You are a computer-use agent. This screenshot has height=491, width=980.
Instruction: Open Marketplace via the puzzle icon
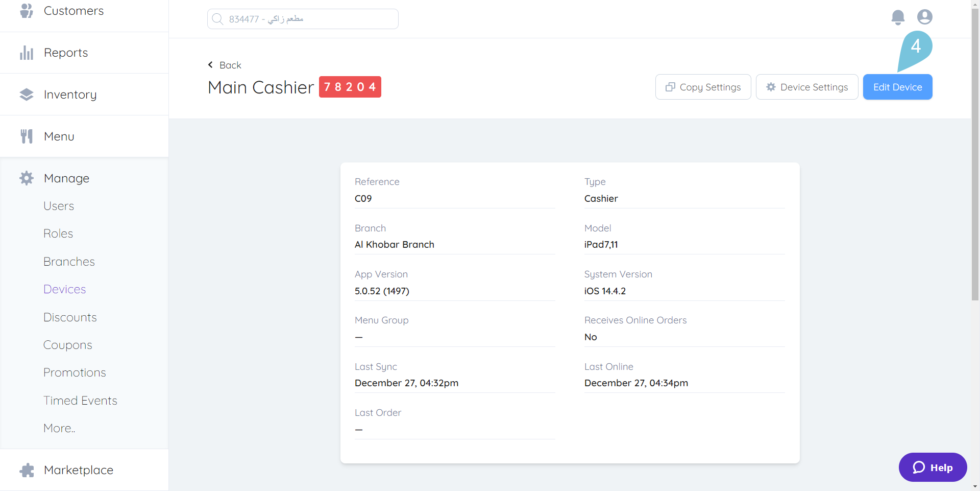pos(26,470)
